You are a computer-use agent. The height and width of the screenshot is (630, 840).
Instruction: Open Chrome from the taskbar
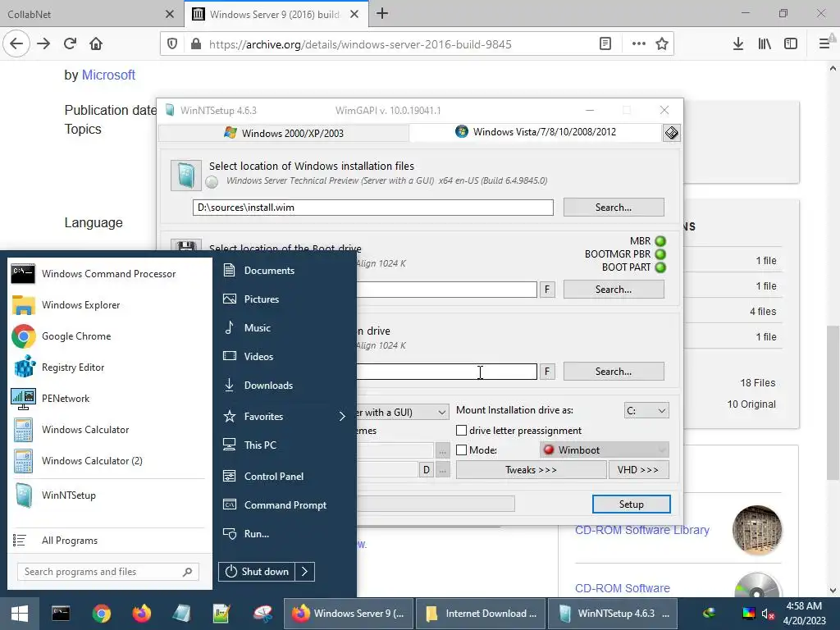(101, 614)
